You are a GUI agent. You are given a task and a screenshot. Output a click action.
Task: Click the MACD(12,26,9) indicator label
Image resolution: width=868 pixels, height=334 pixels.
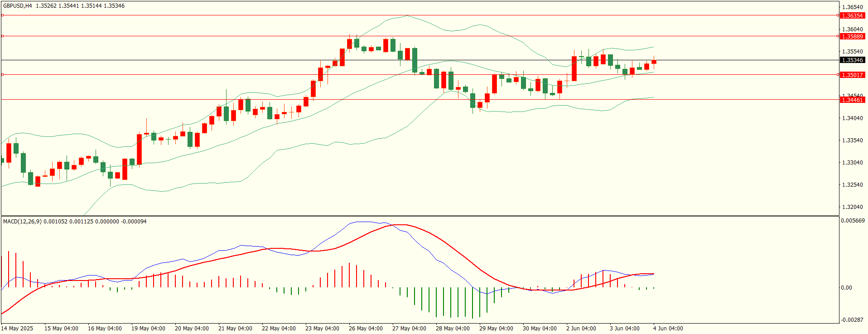pos(22,222)
